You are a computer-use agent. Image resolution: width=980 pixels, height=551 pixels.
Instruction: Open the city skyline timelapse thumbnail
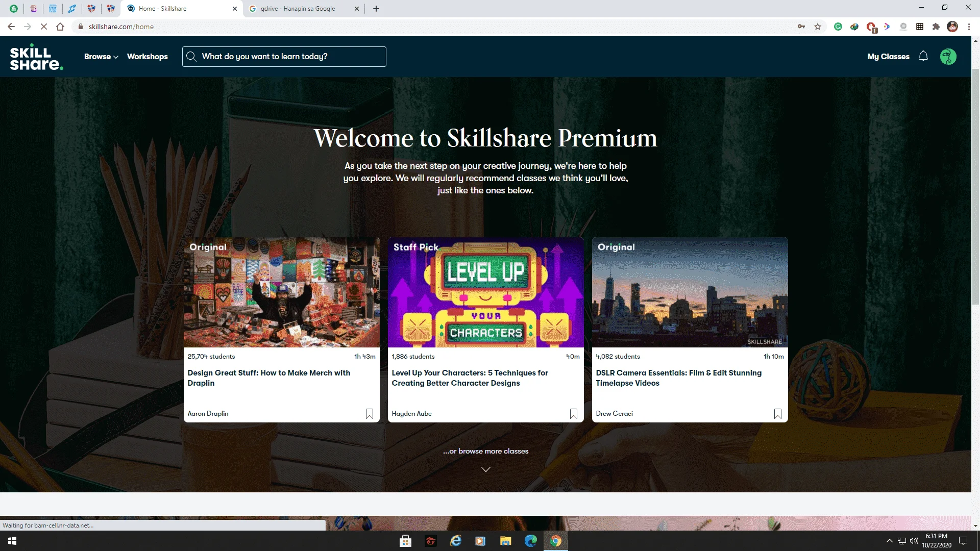point(690,292)
